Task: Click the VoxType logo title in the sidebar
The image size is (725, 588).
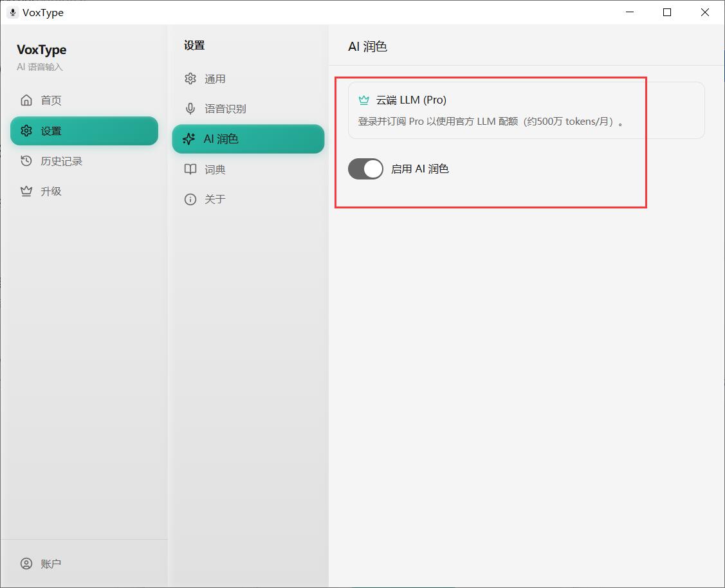Action: (x=42, y=50)
